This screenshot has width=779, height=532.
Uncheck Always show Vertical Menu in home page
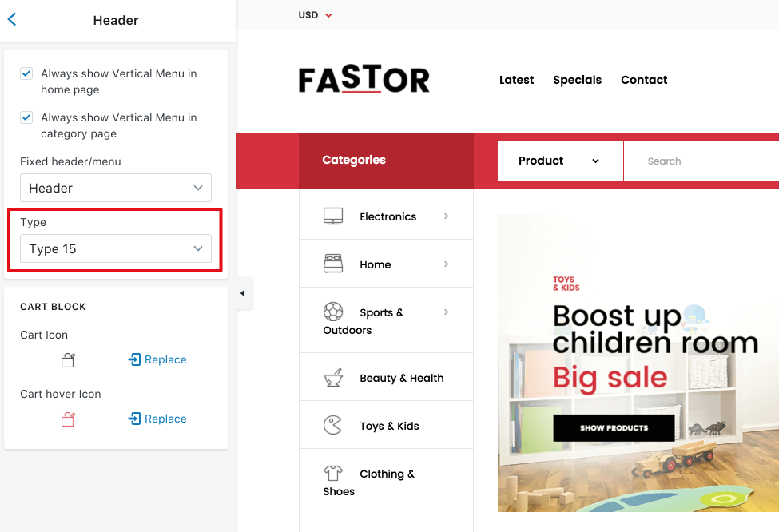click(26, 73)
